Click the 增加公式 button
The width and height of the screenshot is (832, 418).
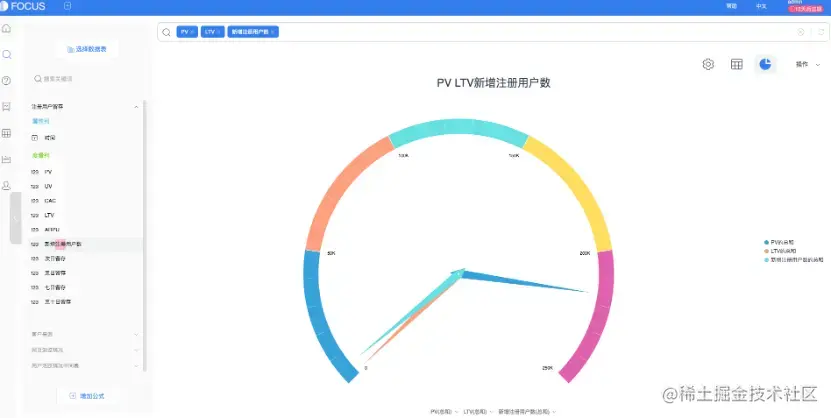87,396
